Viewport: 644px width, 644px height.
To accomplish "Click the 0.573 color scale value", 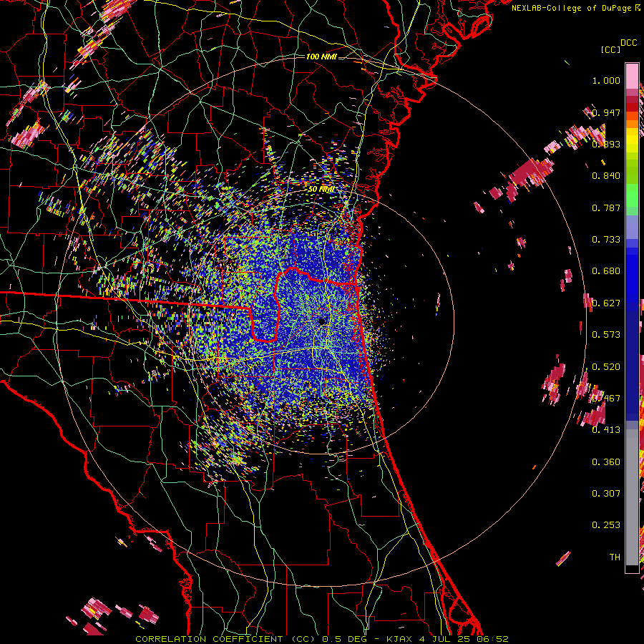I will 606,335.
